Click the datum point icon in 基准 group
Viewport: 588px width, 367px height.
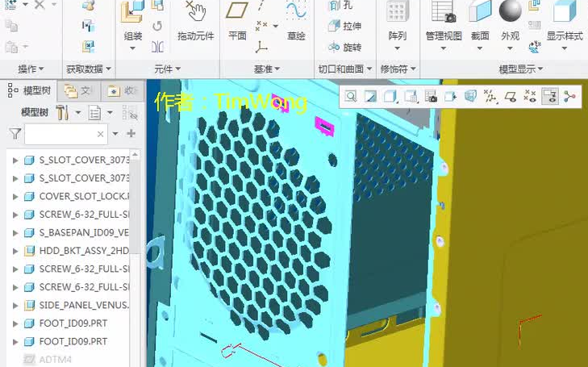262,26
